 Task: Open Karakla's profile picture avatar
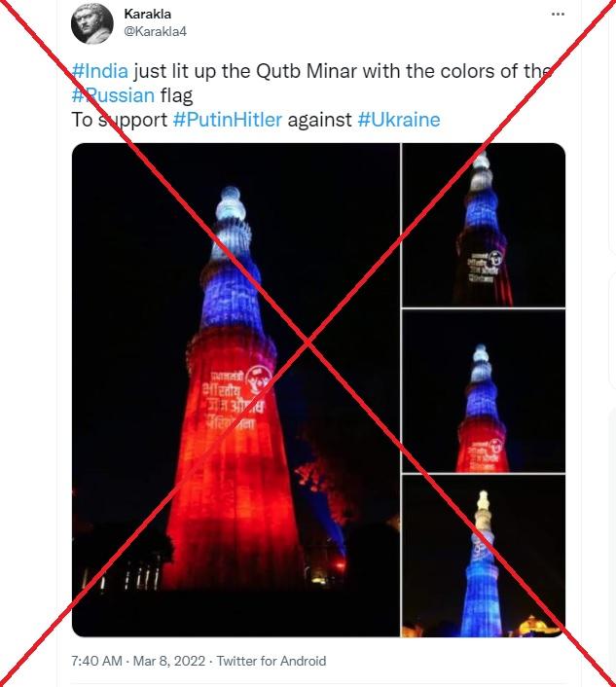(92, 23)
